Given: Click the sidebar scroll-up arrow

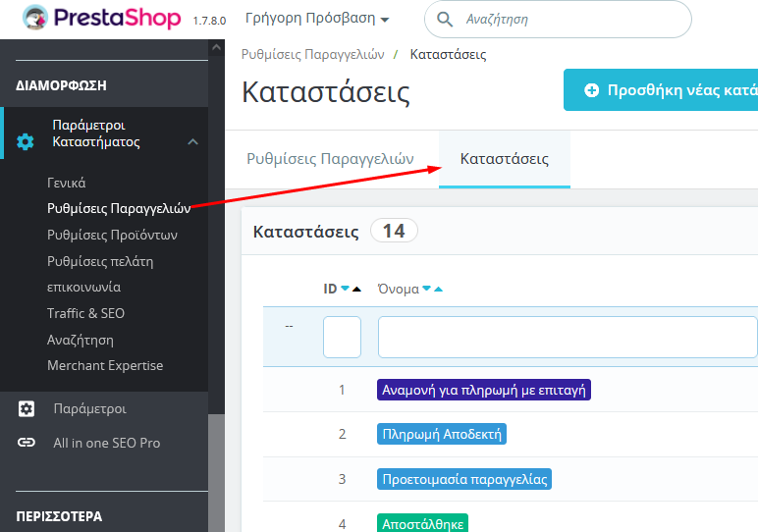Looking at the screenshot, I should [x=216, y=47].
